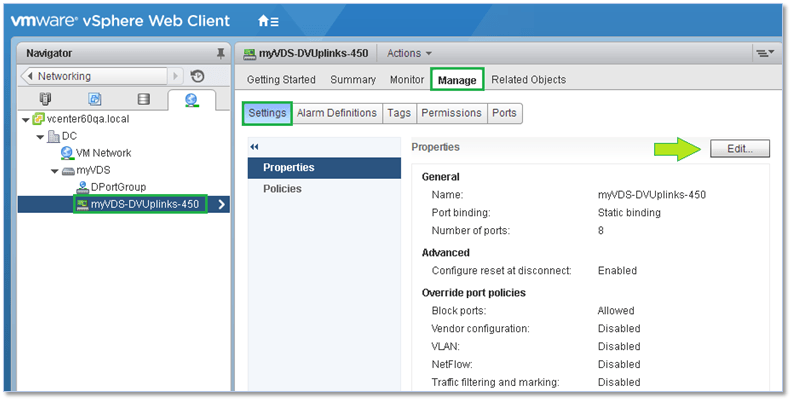792x401 pixels.
Task: Click the Vendor configuration Disabled value
Action: [x=619, y=329]
